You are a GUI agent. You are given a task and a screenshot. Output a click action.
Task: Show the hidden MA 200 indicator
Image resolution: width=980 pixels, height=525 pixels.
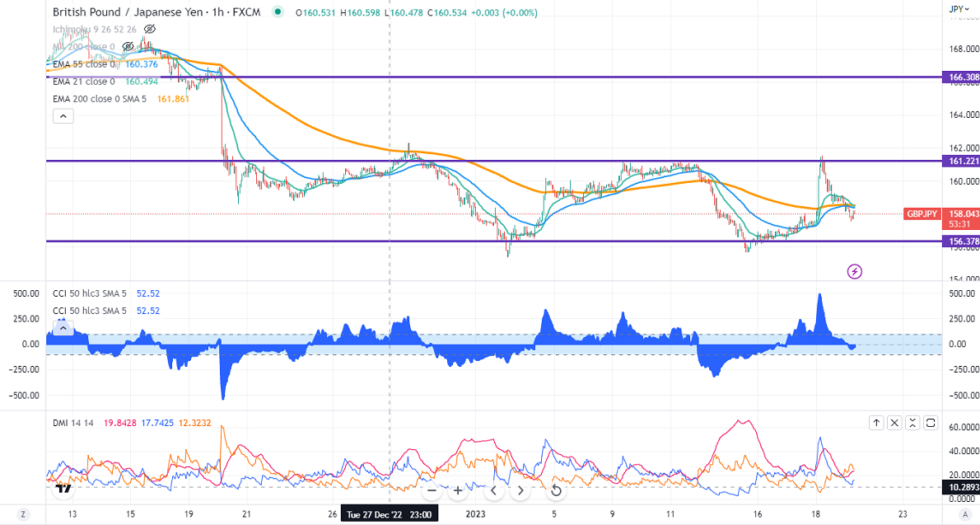coord(128,47)
